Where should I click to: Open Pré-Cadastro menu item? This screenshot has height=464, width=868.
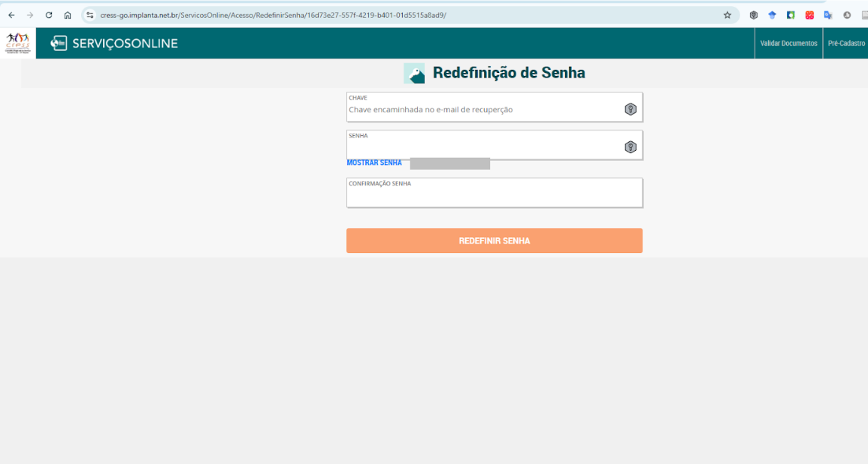[x=846, y=43]
